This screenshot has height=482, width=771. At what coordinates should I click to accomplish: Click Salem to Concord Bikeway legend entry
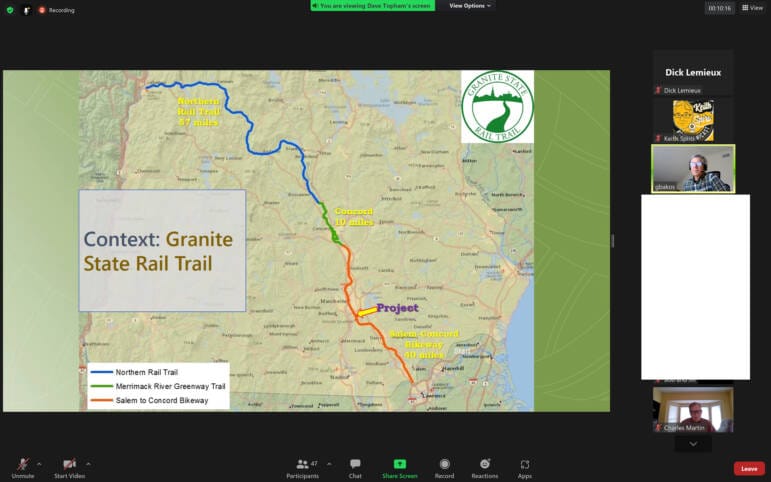(x=149, y=400)
